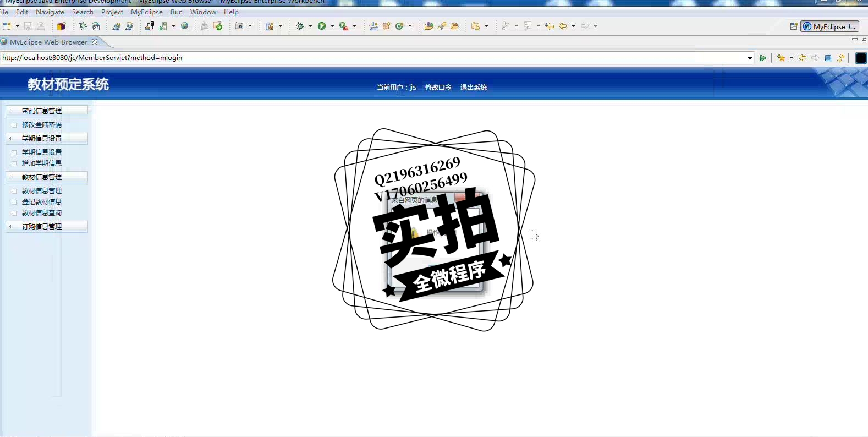Click the new Java class icon
This screenshot has width=868, height=437.
[x=400, y=26]
